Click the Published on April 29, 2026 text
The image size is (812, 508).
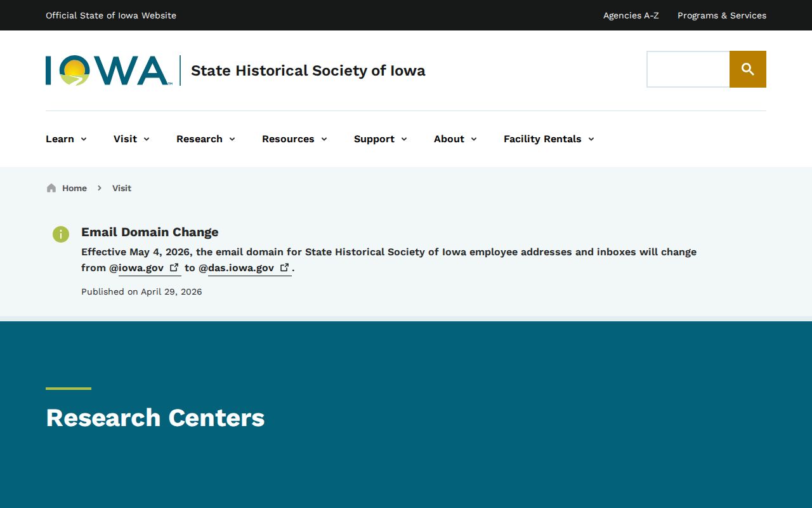(141, 291)
